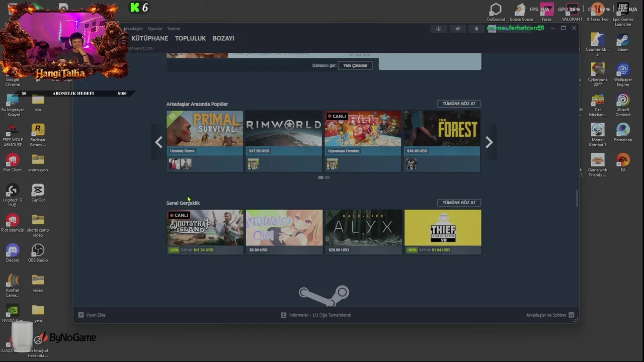Open the Oyunlar menu in Steam
The height and width of the screenshot is (362, 644).
[x=155, y=29]
